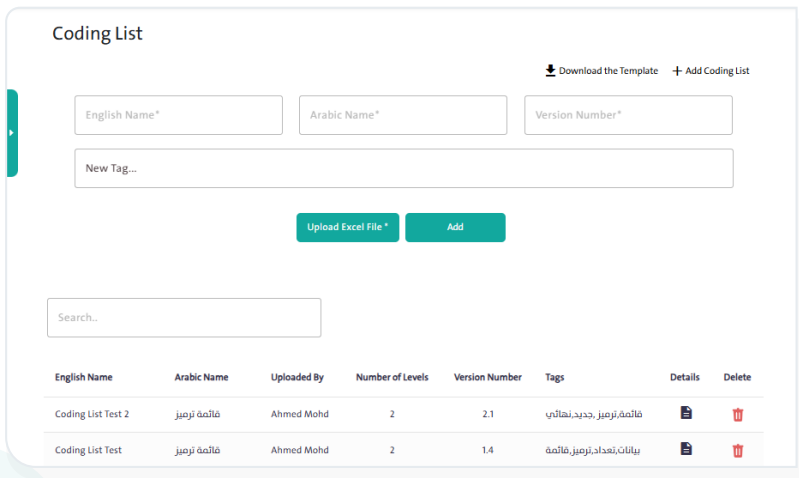Image resolution: width=804 pixels, height=478 pixels.
Task: Focus the Arabic Name input field
Action: tap(402, 115)
